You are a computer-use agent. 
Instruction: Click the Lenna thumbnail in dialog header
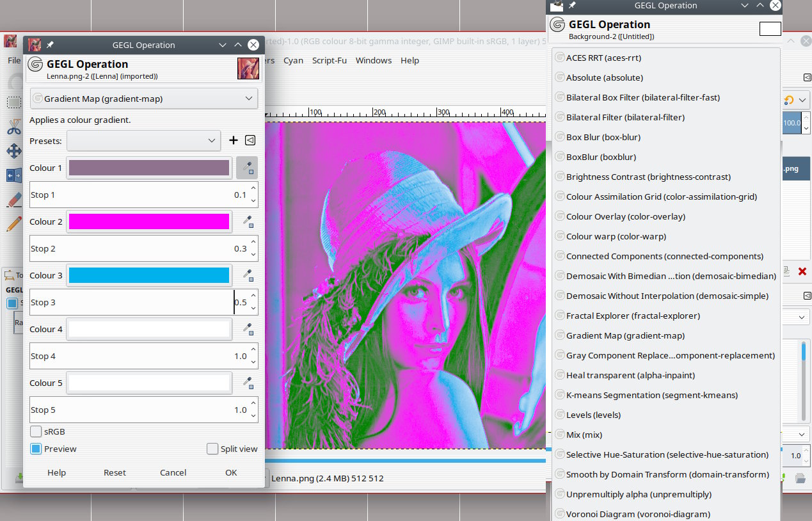(x=248, y=68)
